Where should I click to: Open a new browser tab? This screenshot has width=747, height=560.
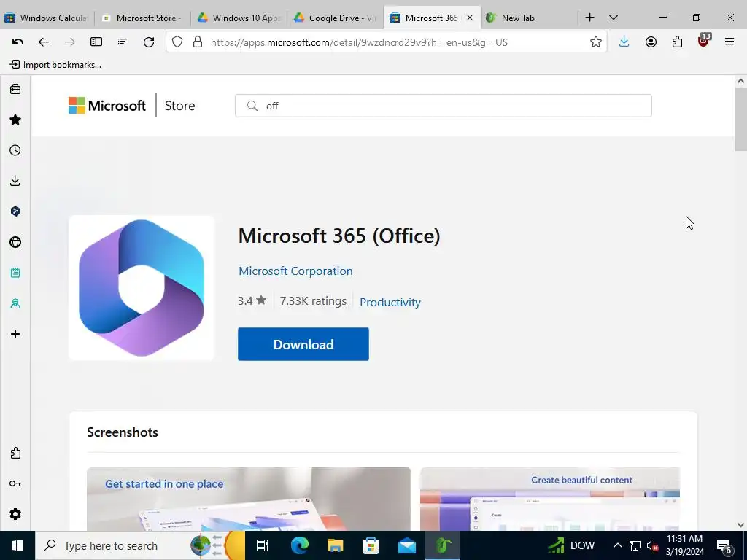pyautogui.click(x=589, y=17)
